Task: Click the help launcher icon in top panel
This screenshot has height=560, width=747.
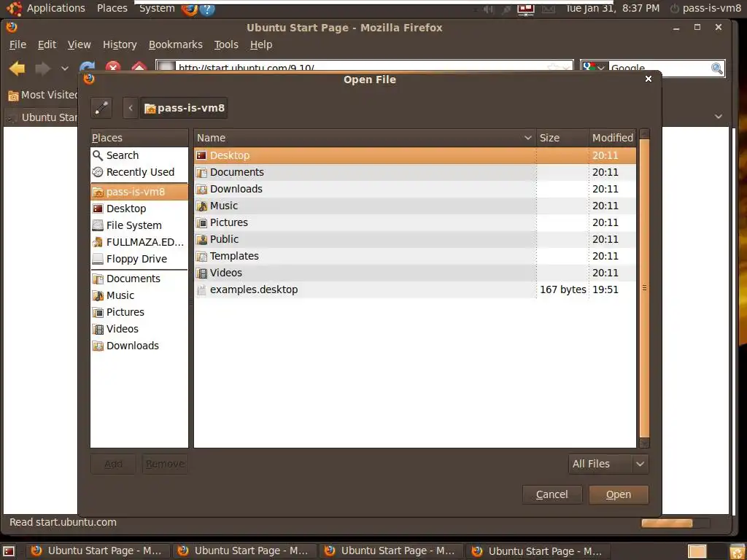Action: tap(206, 9)
